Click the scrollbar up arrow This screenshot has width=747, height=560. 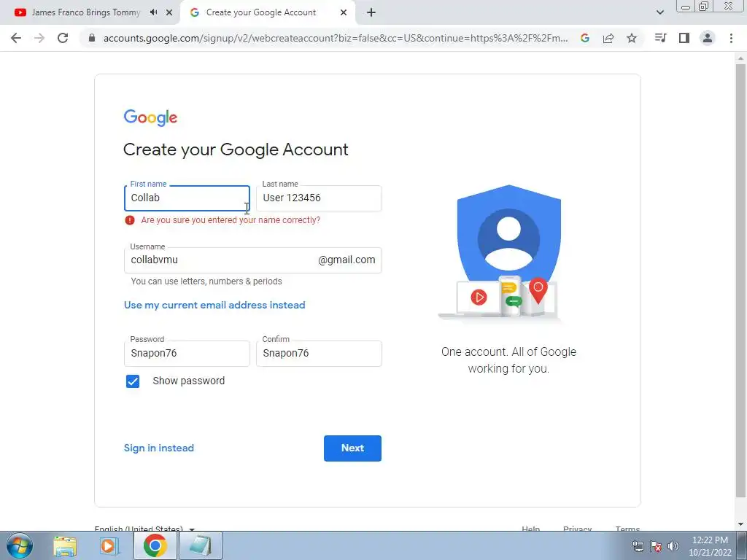[740, 58]
